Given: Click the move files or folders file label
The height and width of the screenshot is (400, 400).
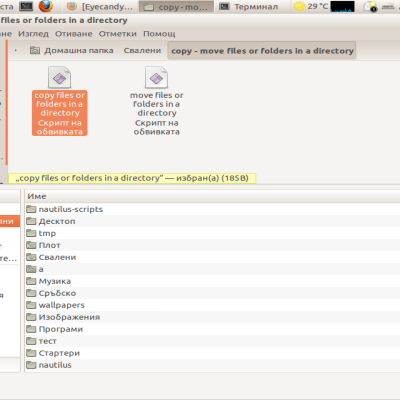Looking at the screenshot, I should click(157, 113).
